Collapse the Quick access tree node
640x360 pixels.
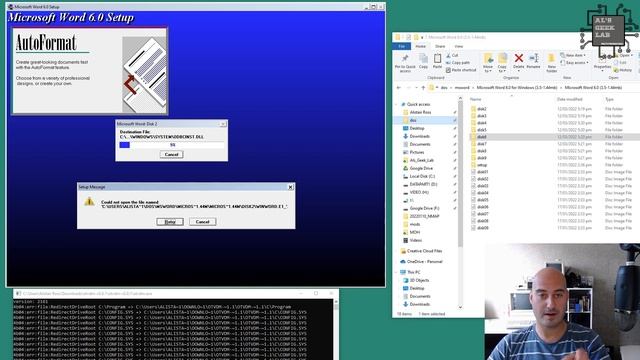[397, 104]
